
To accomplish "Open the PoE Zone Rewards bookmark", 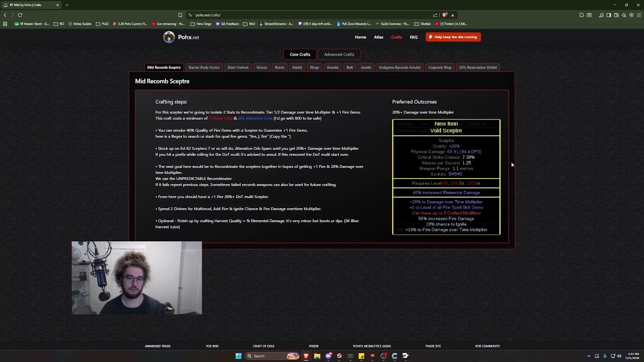I will click(x=354, y=24).
